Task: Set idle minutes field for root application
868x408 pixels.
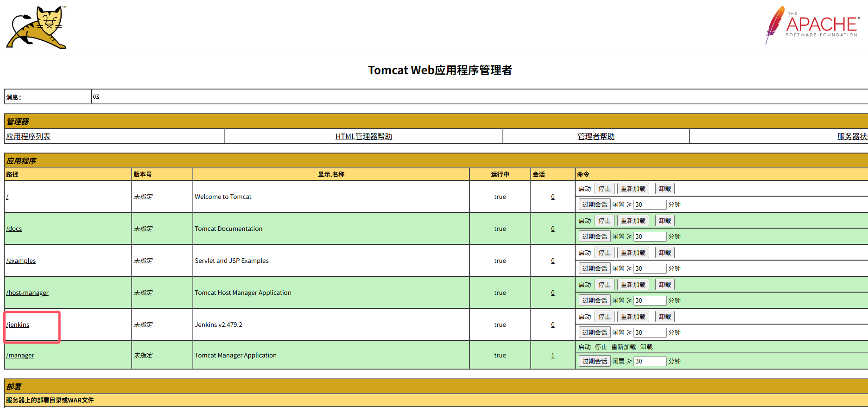Action: pos(650,204)
